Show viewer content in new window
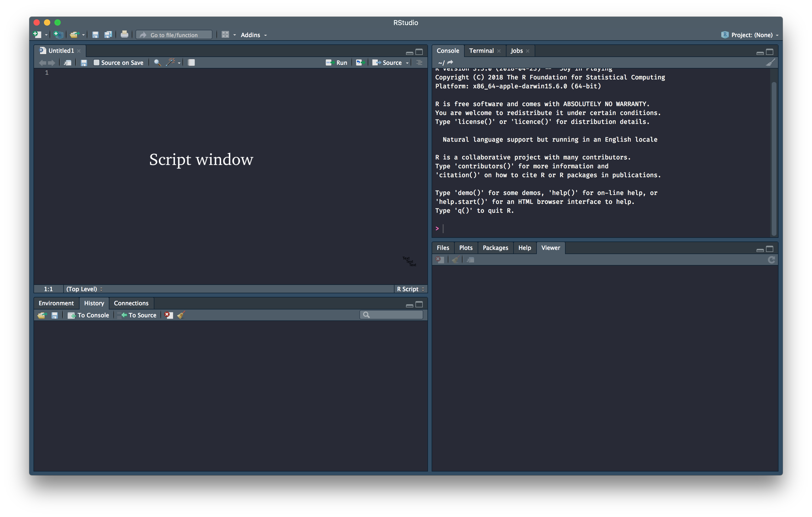Image resolution: width=812 pixels, height=517 pixels. (x=471, y=260)
